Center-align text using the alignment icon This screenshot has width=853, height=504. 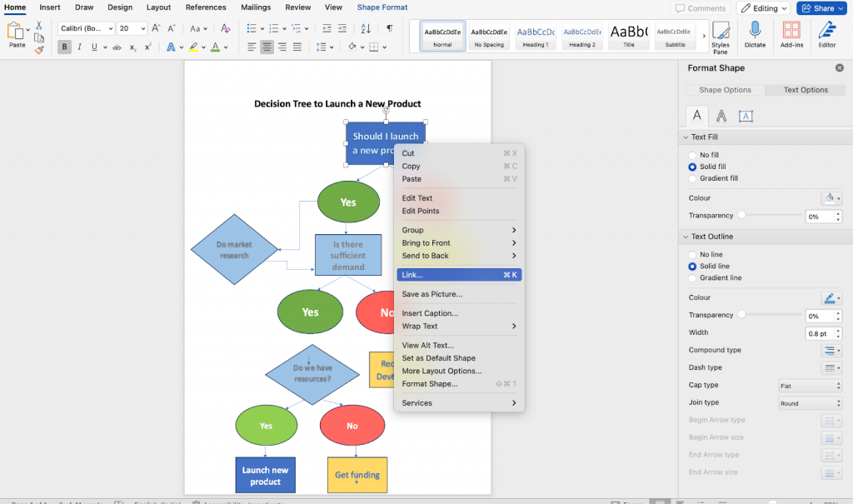click(267, 47)
